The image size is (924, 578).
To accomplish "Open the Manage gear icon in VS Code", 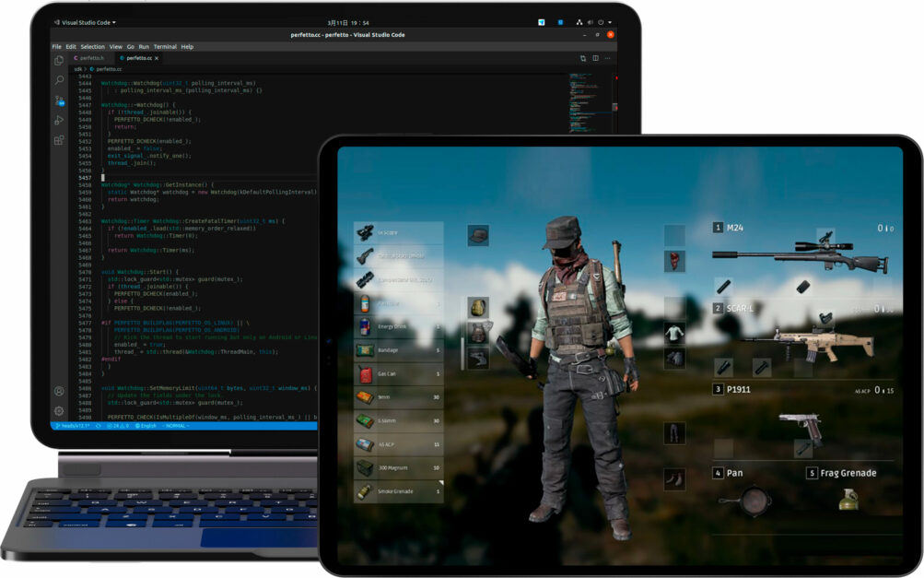I will click(x=59, y=411).
